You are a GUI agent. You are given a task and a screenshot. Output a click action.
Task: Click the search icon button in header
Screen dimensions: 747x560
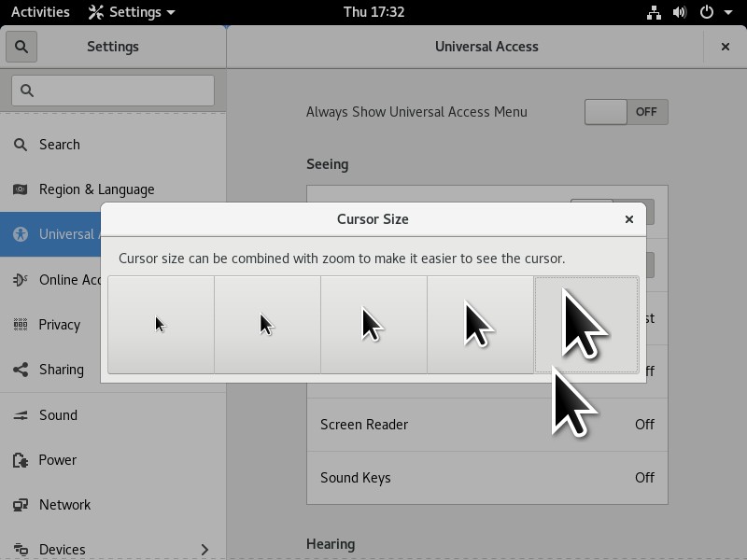(x=21, y=47)
